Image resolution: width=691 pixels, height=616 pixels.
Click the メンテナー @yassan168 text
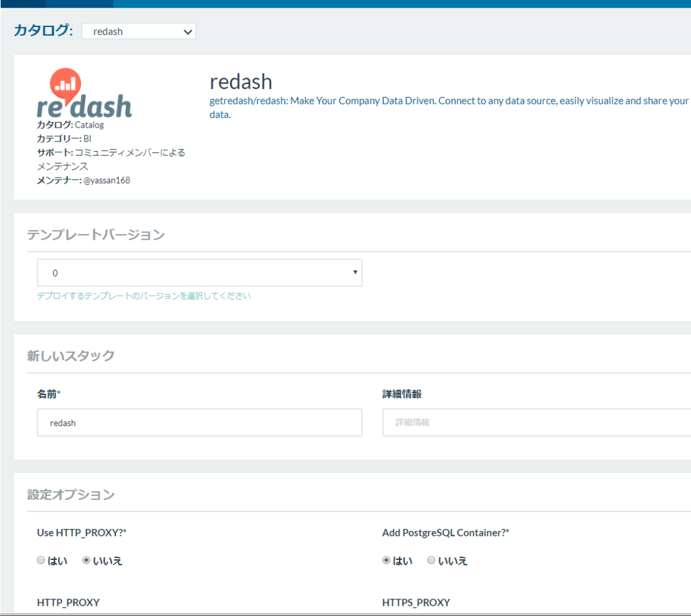tap(83, 180)
